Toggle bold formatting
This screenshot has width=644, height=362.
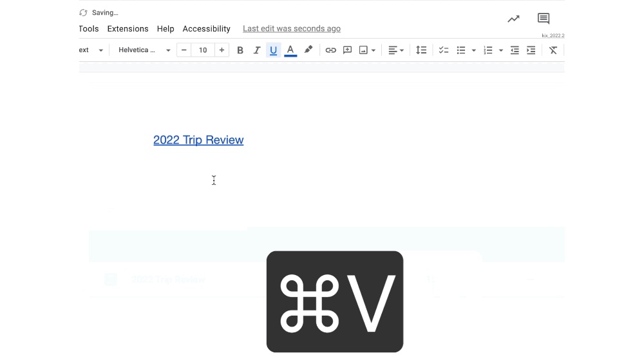point(240,50)
